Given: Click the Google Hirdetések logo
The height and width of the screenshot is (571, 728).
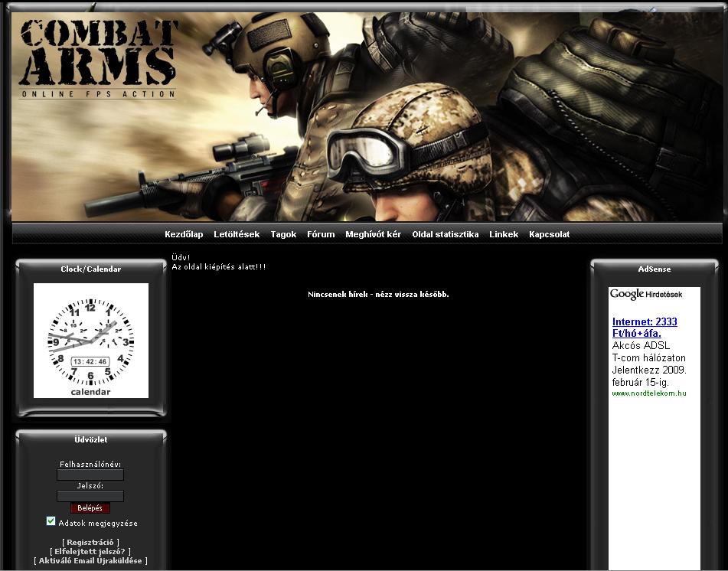Looking at the screenshot, I should pos(645,295).
